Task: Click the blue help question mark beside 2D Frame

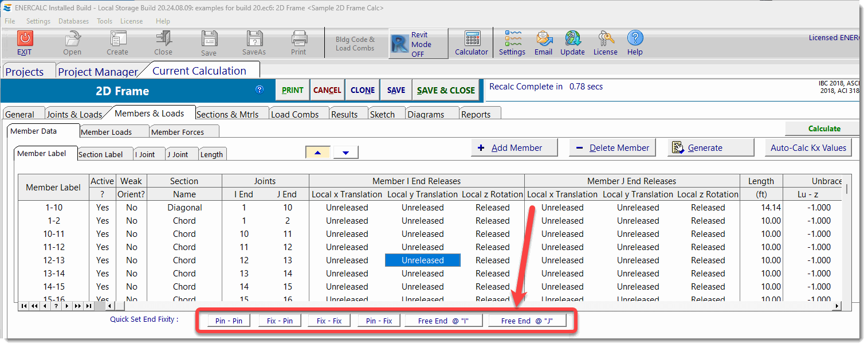Action: click(x=260, y=89)
